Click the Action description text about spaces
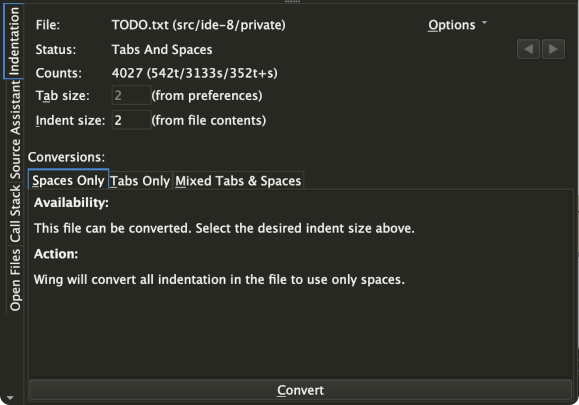The image size is (579, 405). [x=219, y=279]
